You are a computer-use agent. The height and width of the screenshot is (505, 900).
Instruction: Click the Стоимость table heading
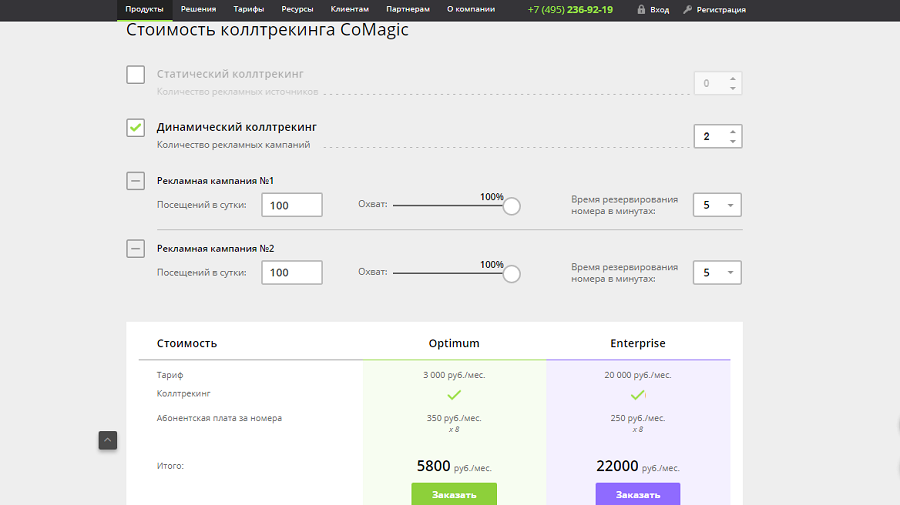click(x=187, y=343)
